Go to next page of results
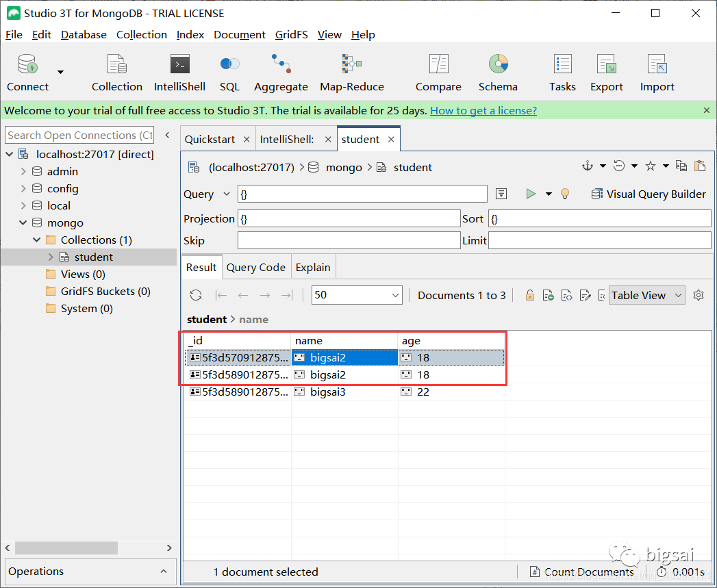Viewport: 717px width, 588px height. point(265,296)
